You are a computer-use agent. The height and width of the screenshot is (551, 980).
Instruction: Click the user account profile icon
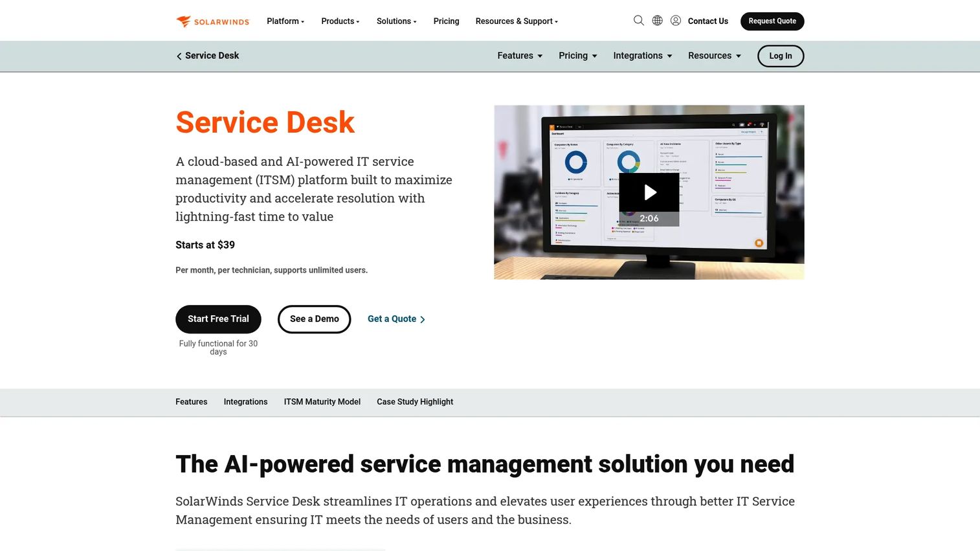pos(676,21)
